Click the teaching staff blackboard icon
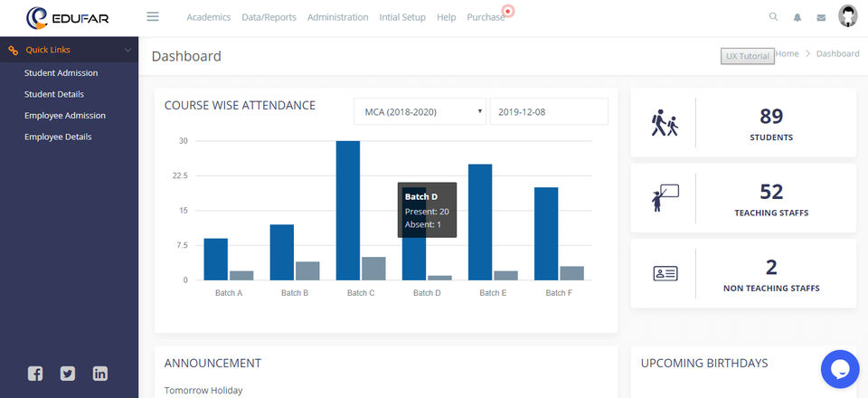 665,197
